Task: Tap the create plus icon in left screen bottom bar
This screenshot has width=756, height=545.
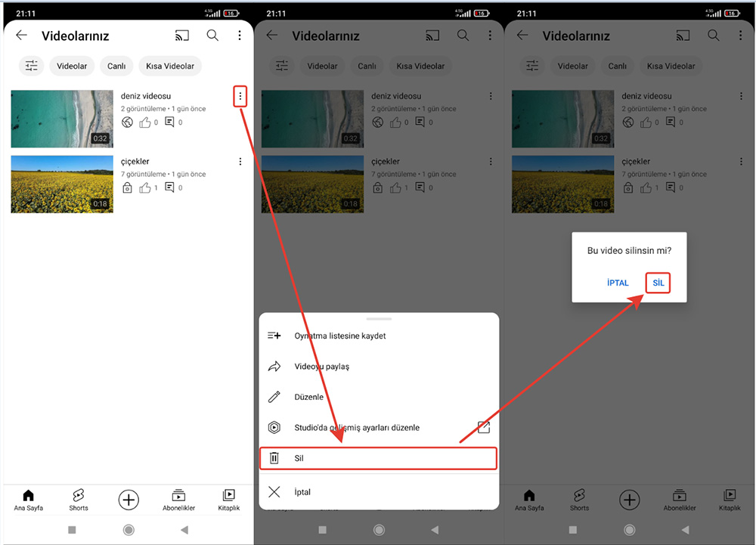Action: tap(129, 499)
